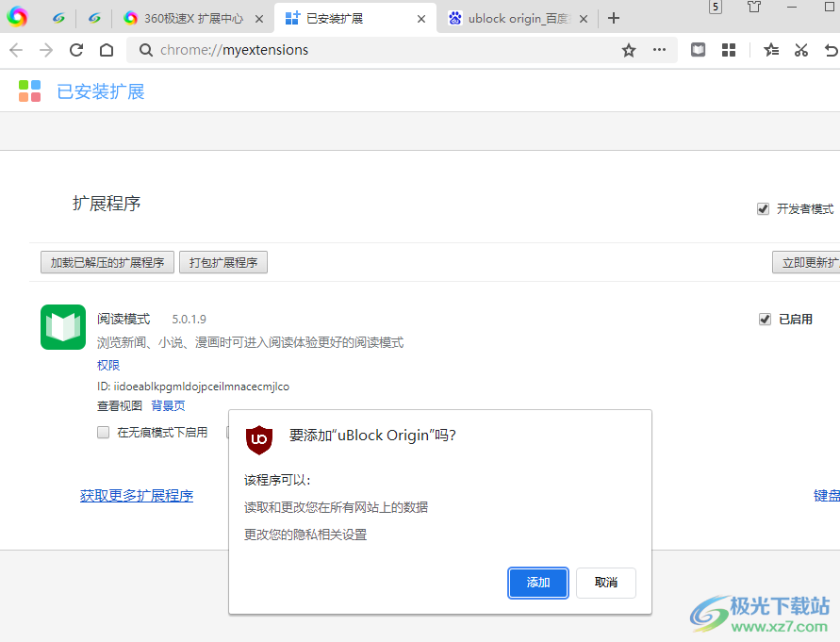Open a new tab with plus icon

click(x=614, y=18)
